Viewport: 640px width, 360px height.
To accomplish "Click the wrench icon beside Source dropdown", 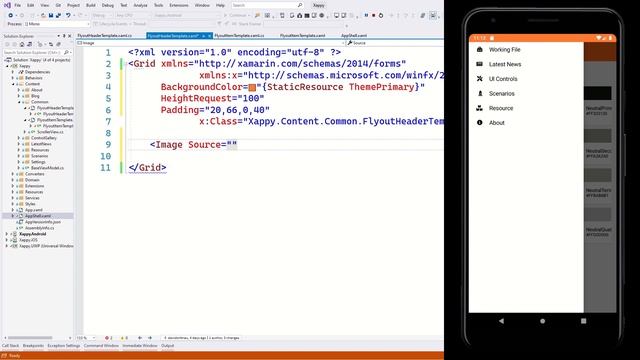I will point(350,43).
